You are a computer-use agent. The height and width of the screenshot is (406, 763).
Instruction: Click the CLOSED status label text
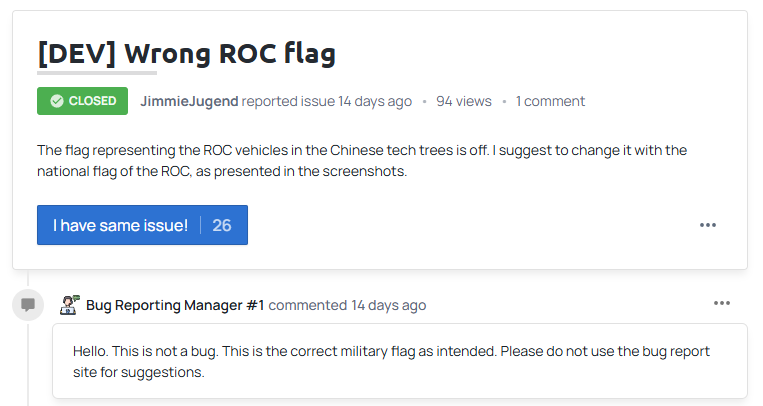pos(92,101)
